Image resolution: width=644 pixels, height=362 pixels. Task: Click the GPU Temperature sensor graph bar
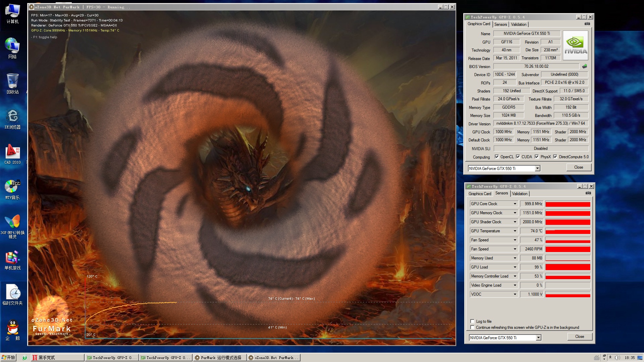coord(568,231)
